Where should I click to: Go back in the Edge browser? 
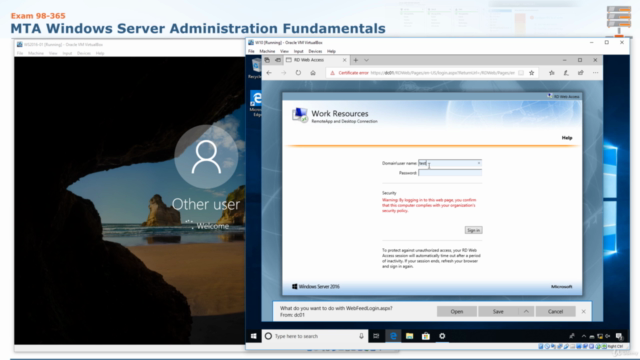click(269, 73)
